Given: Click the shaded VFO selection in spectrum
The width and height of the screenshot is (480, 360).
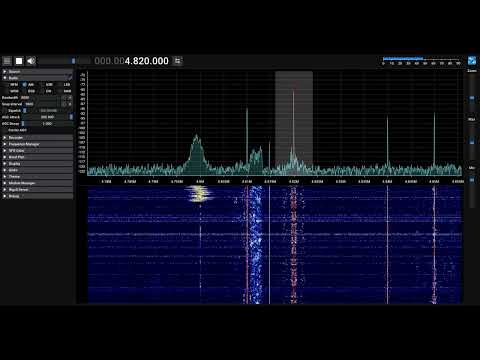Looking at the screenshot, I should click(294, 123).
